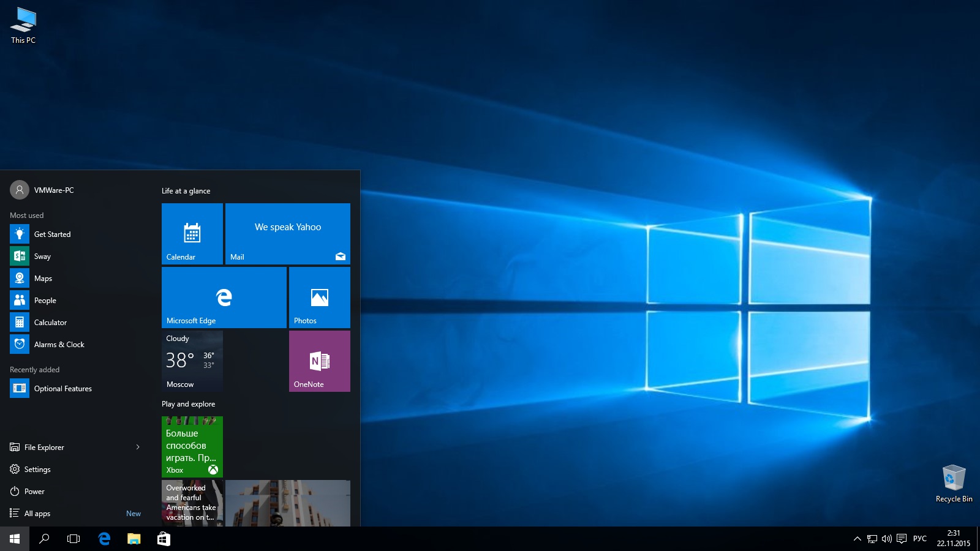Show hidden system tray icons
Image resolution: width=980 pixels, height=551 pixels.
click(857, 539)
